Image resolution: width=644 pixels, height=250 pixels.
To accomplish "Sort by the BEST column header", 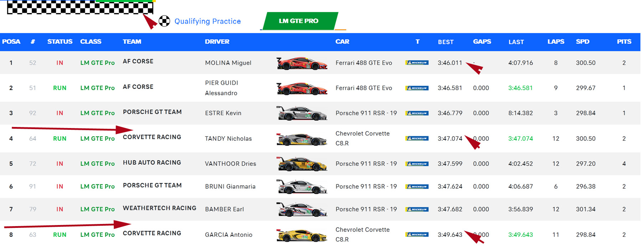I will pos(445,42).
